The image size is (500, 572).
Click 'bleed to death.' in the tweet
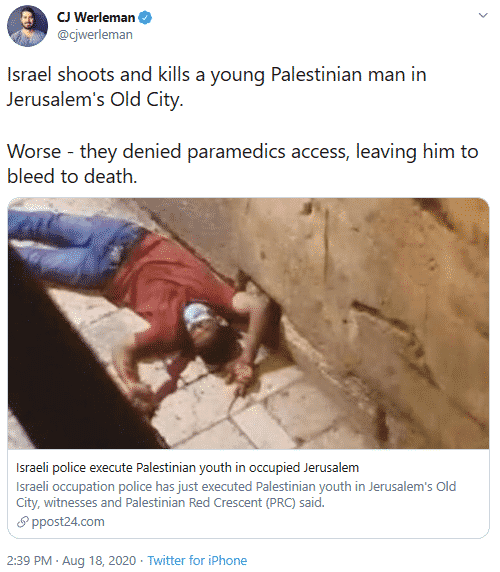click(x=72, y=177)
